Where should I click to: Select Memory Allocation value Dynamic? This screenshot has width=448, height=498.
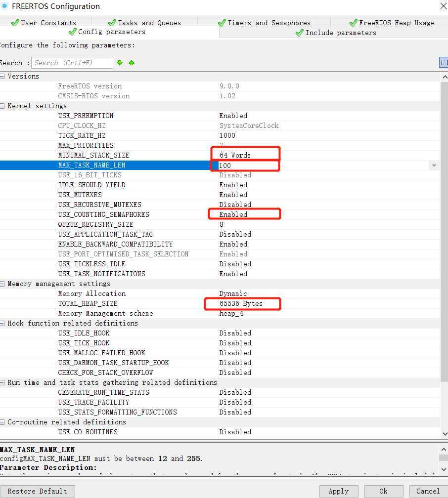(233, 293)
